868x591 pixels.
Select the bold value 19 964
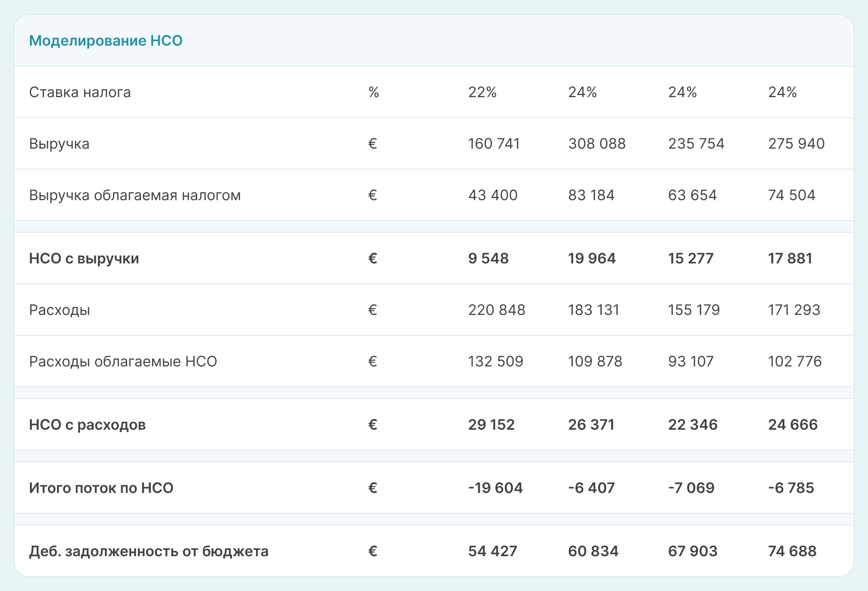[x=591, y=258]
